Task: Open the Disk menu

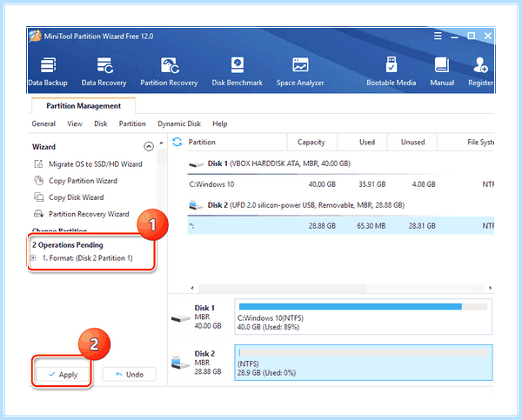Action: tap(101, 123)
